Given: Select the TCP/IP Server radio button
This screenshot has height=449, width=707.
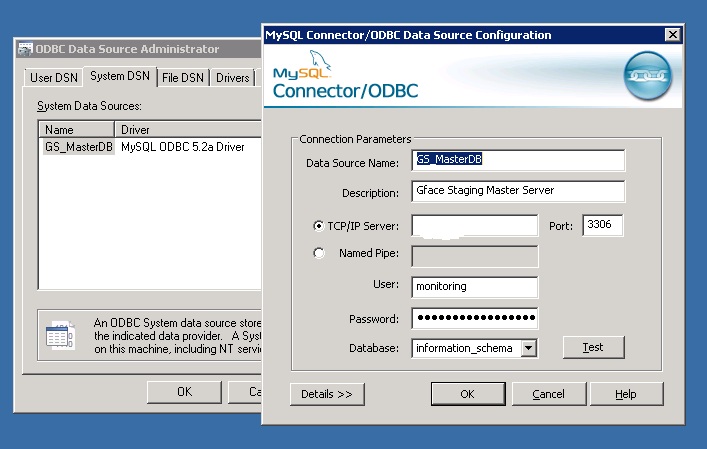Looking at the screenshot, I should [x=318, y=226].
